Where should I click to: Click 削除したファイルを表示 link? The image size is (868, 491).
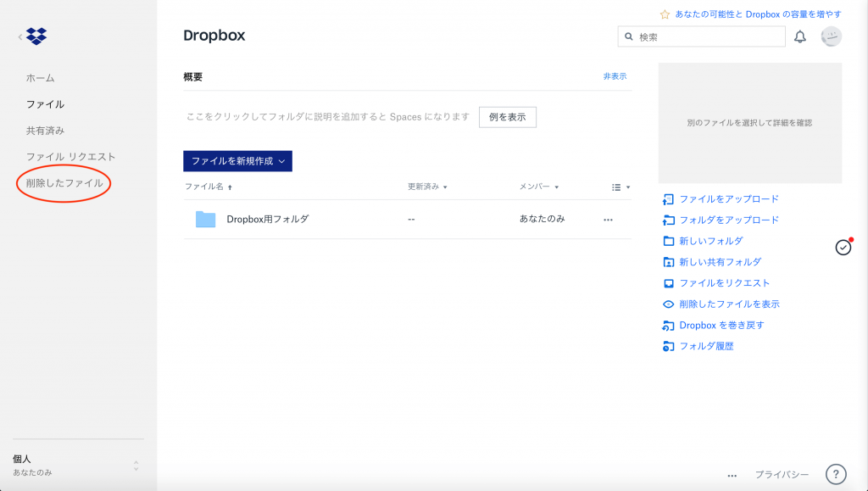729,304
